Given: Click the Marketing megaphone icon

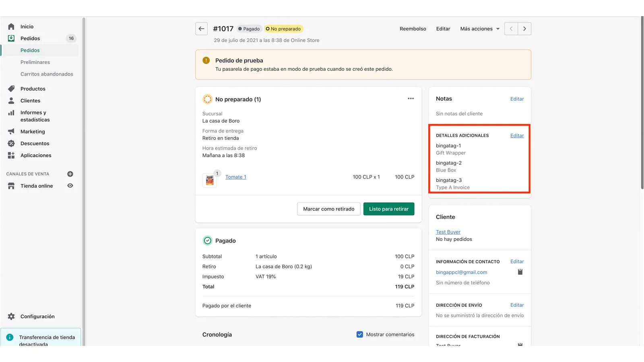Looking at the screenshot, I should point(11,132).
